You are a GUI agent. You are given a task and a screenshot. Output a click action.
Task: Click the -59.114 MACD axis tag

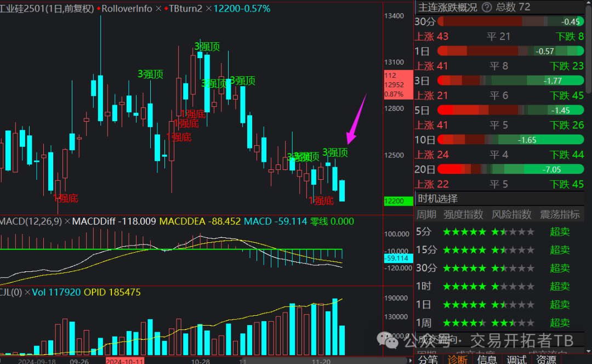pos(399,258)
